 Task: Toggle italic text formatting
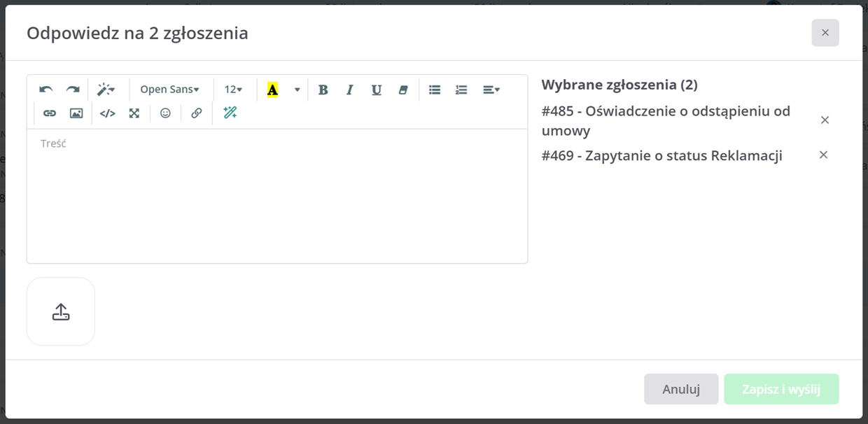[349, 90]
